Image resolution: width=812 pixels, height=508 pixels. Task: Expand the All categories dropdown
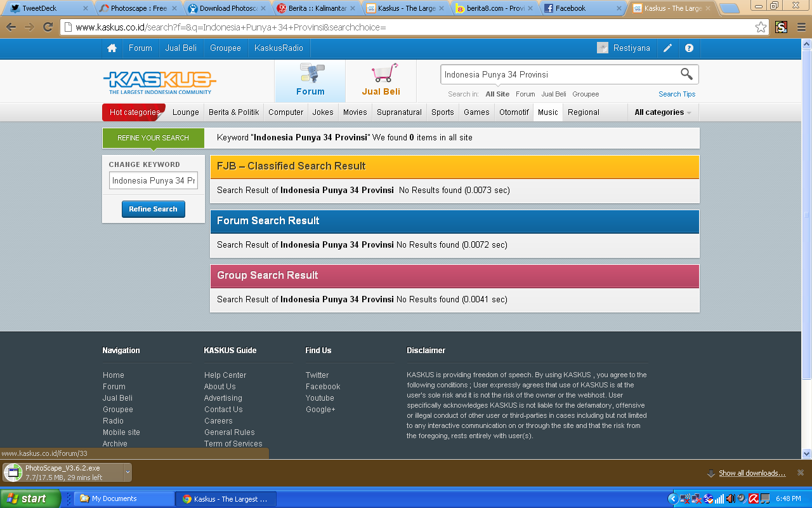[x=663, y=112]
